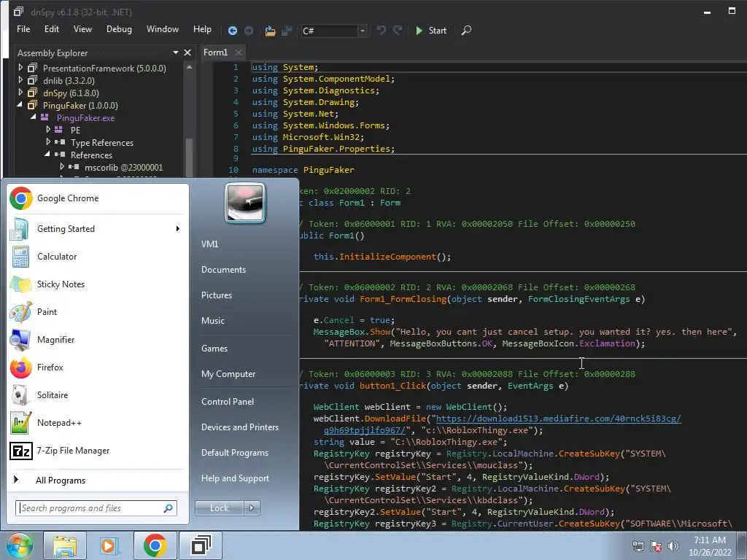Click the Undo icon in toolbar
Image resolution: width=747 pixels, height=560 pixels.
381,30
